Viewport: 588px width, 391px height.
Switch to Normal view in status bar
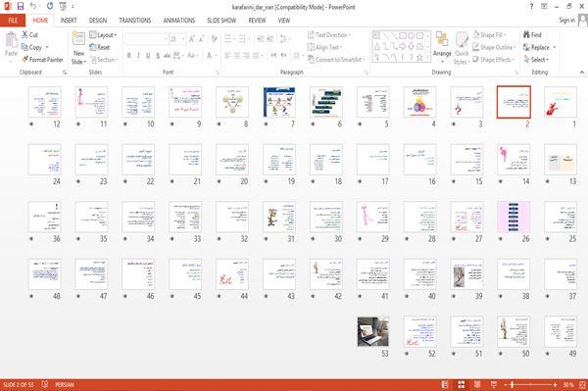(x=445, y=384)
